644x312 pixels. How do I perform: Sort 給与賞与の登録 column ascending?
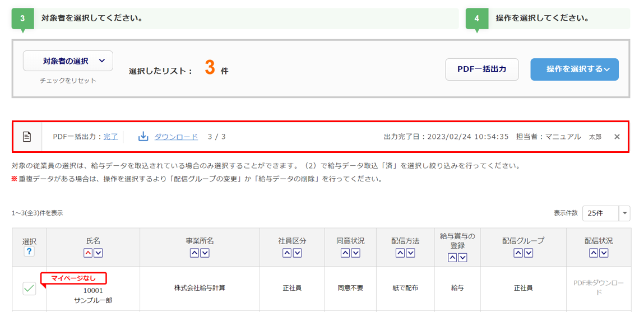tap(452, 258)
